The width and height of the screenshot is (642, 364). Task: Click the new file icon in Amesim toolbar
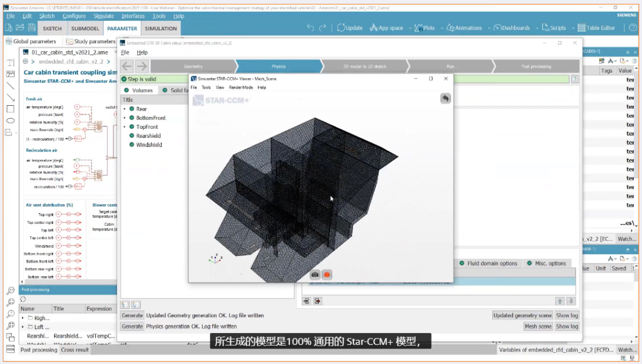coord(8,28)
